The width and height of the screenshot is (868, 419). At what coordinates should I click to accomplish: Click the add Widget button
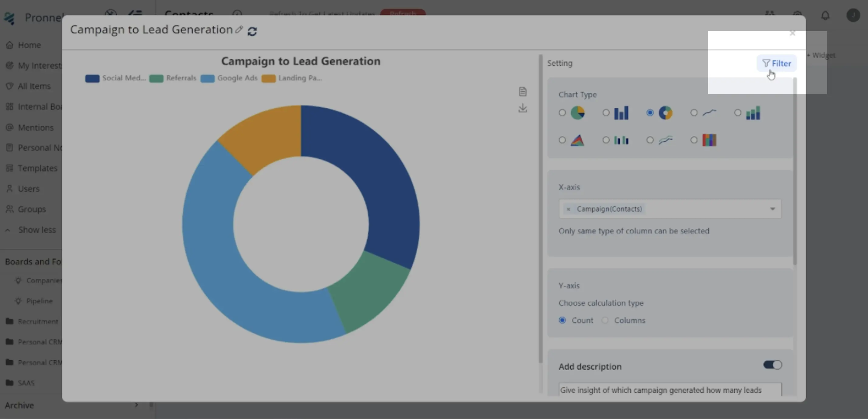pyautogui.click(x=821, y=55)
